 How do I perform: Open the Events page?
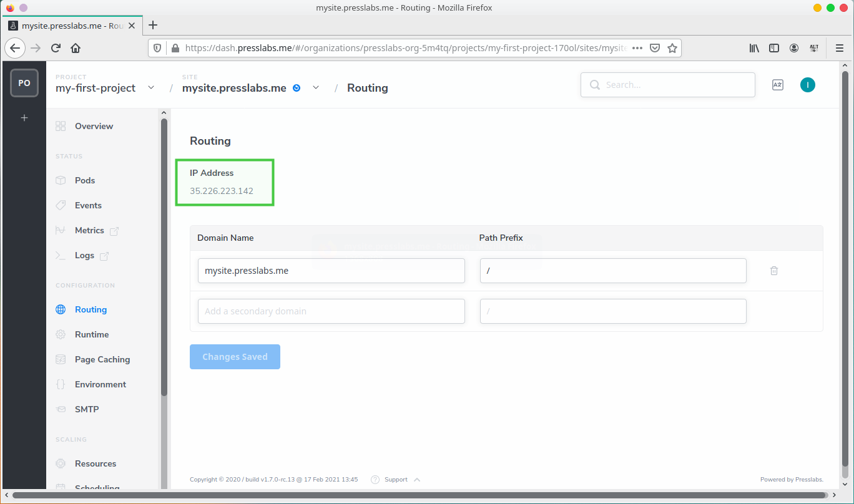coord(88,205)
